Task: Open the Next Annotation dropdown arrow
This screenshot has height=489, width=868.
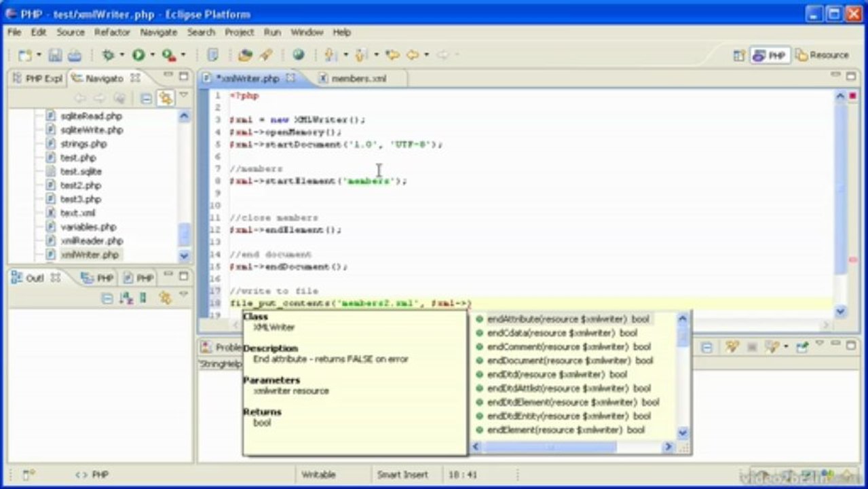Action: [345, 55]
